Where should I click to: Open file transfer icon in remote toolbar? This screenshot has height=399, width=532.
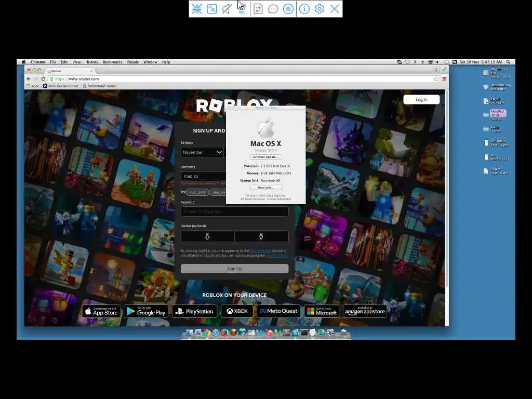(x=258, y=9)
